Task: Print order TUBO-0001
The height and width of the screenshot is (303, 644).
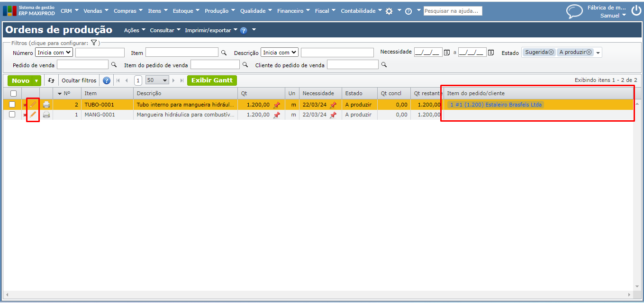Action: pos(46,105)
